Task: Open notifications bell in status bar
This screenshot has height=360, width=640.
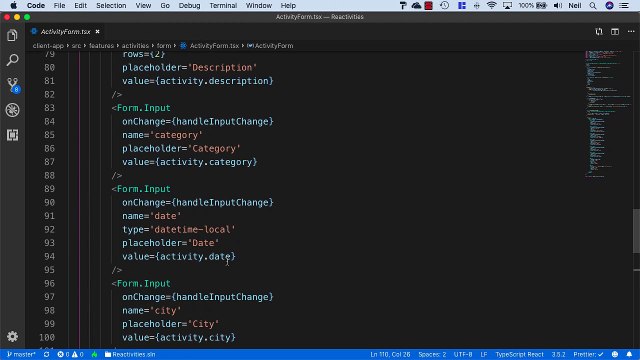Action: tap(629, 354)
